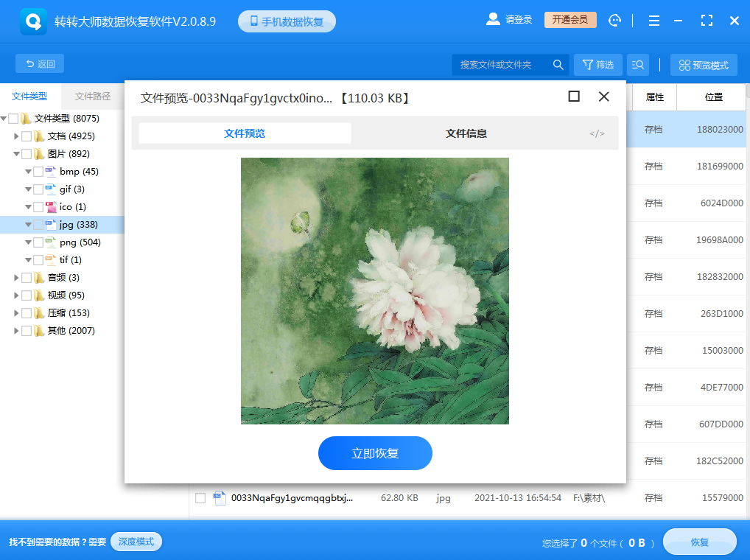Check the 文件类型 (8075) root checkbox
Viewport: 750px width, 560px height.
pos(13,118)
